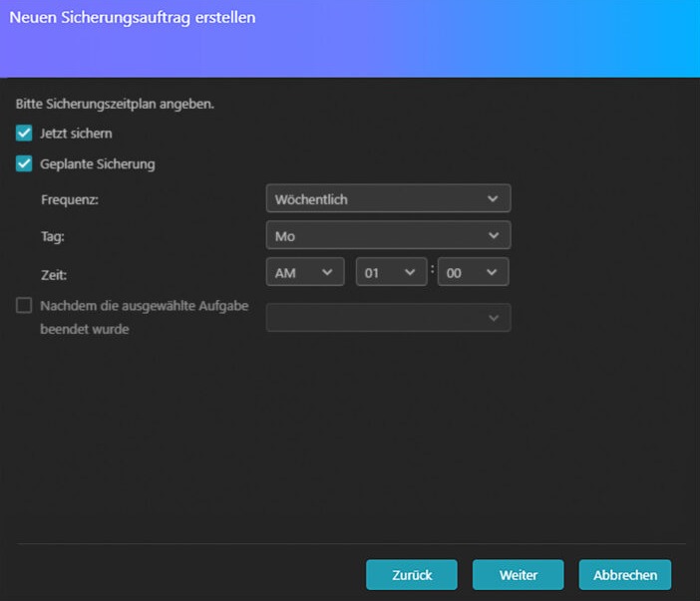The height and width of the screenshot is (601, 700).
Task: Click the Geplante Sicherung label text
Action: (x=98, y=164)
